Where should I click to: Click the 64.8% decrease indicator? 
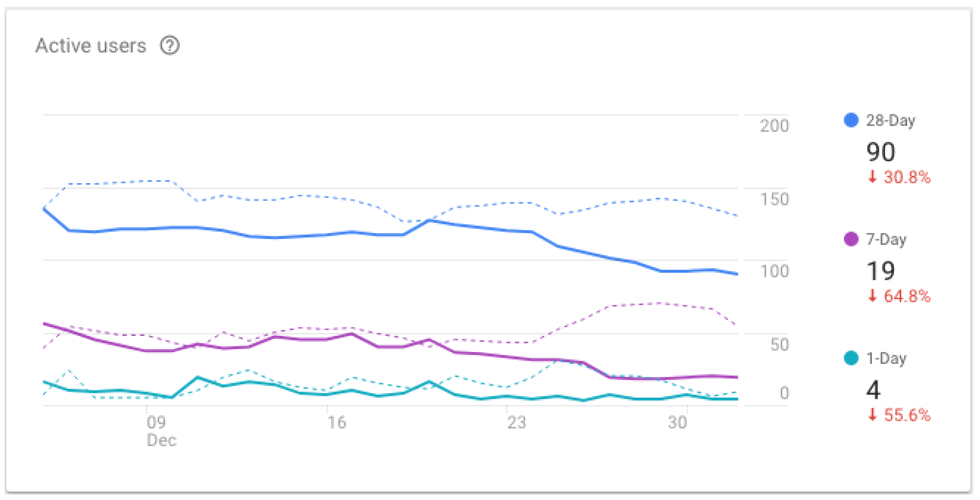tap(899, 296)
